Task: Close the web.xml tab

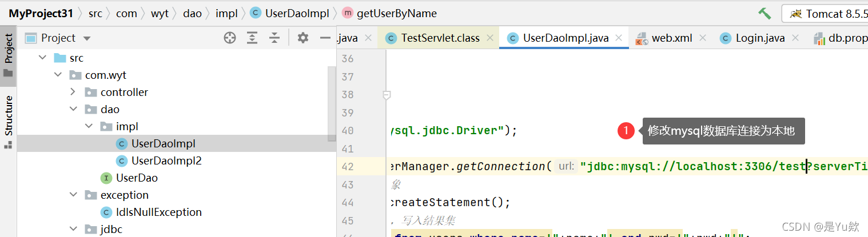Action: [703, 38]
